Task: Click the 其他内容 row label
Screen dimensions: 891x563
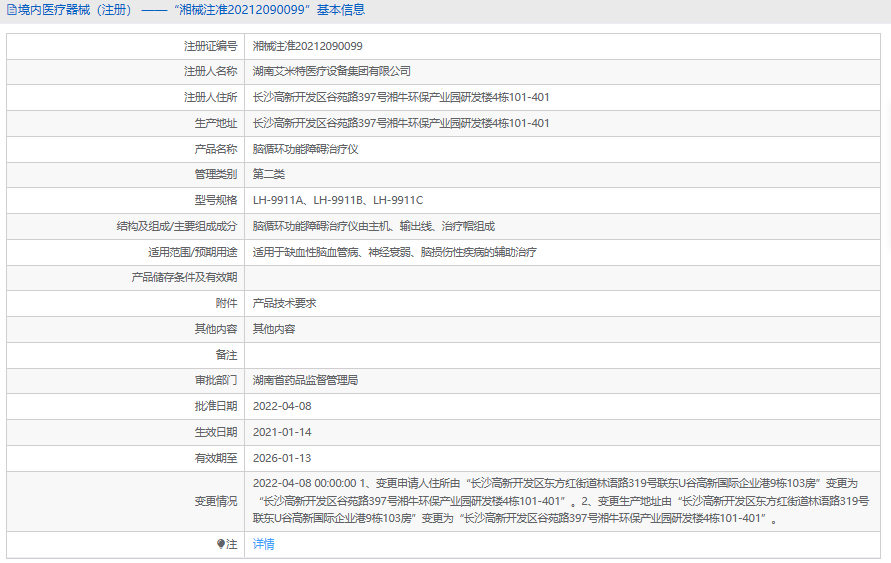Action: coord(216,329)
